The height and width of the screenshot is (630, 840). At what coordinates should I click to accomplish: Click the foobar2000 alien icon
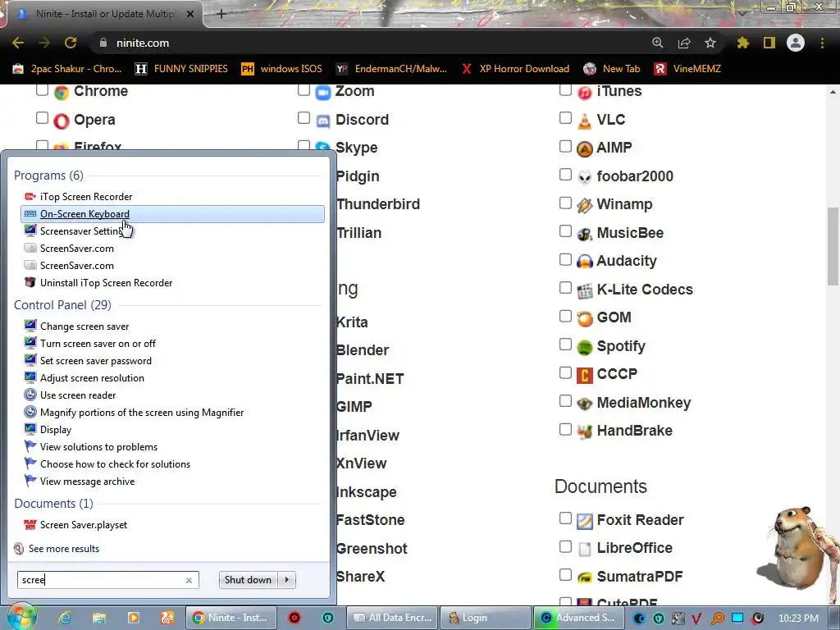[584, 177]
